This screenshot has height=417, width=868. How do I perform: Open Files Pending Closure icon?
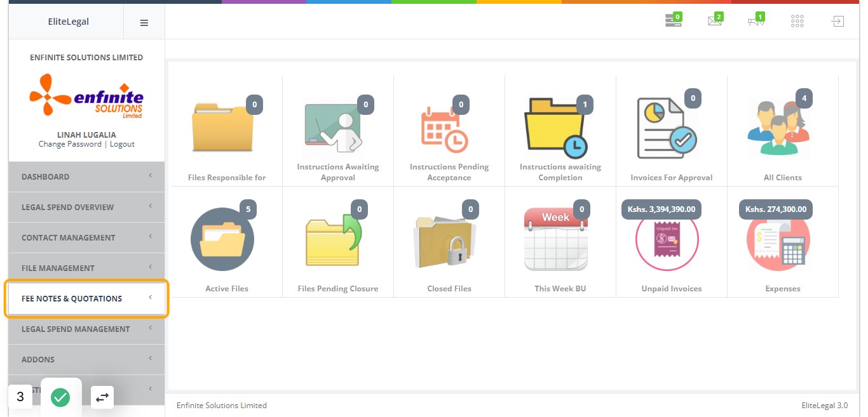(333, 240)
